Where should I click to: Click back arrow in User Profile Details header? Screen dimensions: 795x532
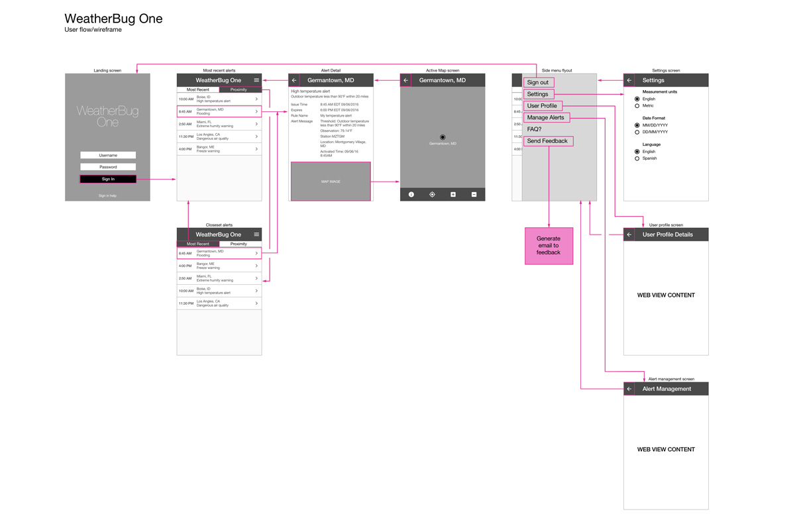[x=629, y=235]
